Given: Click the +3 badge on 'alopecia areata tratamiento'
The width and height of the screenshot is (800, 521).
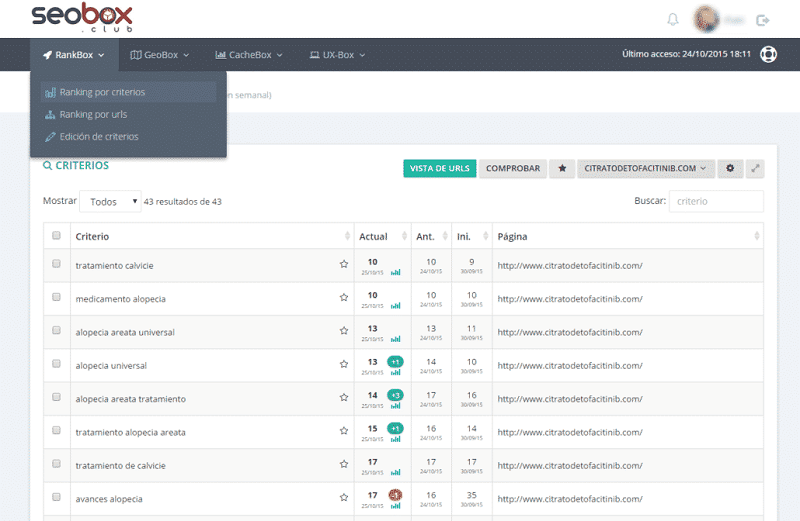Looking at the screenshot, I should click(395, 395).
